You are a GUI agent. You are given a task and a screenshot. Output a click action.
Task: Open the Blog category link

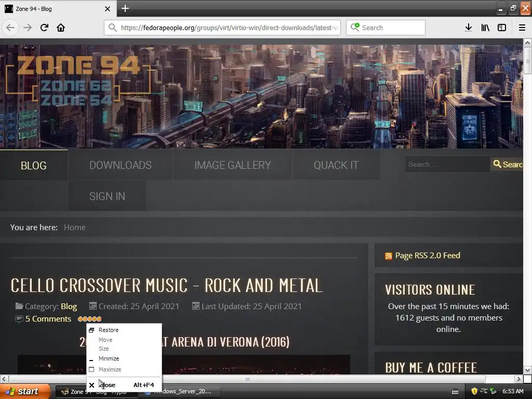coord(69,307)
